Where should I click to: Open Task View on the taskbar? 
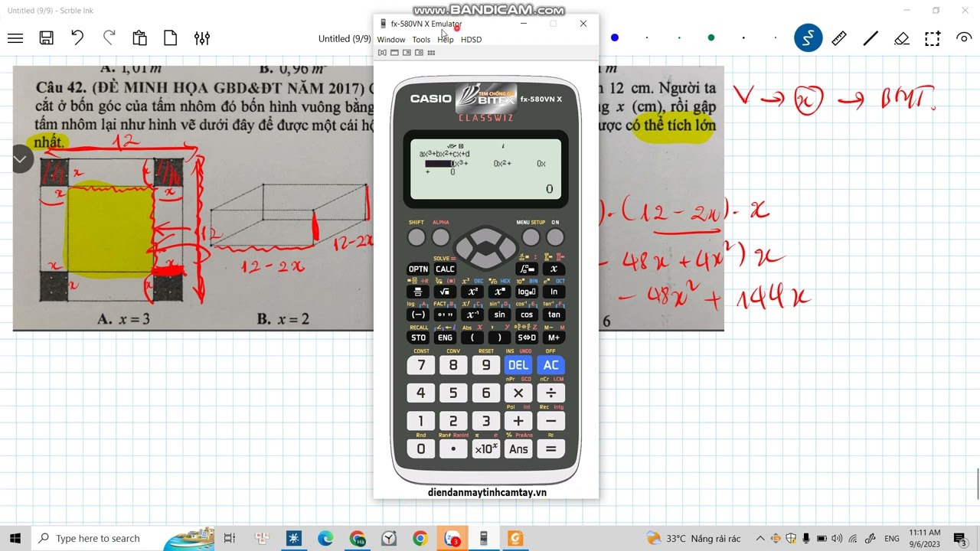pyautogui.click(x=229, y=538)
